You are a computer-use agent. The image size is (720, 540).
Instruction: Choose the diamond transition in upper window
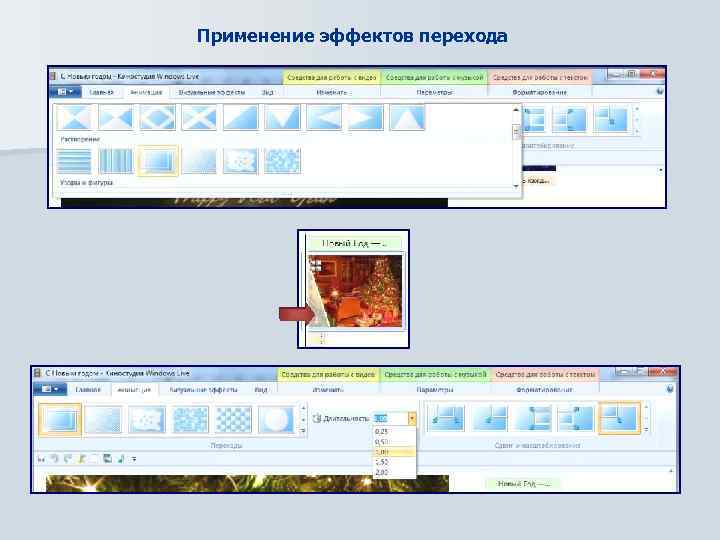coord(158,118)
